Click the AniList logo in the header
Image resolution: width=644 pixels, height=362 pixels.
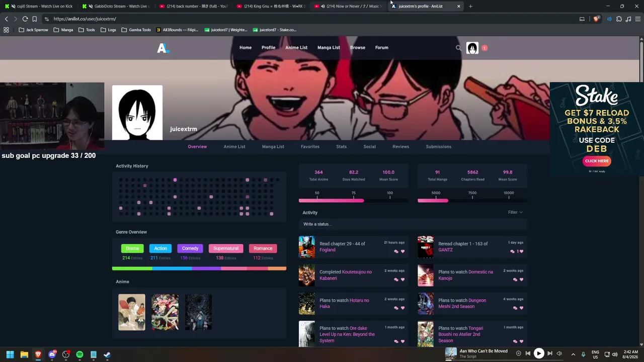click(x=163, y=48)
